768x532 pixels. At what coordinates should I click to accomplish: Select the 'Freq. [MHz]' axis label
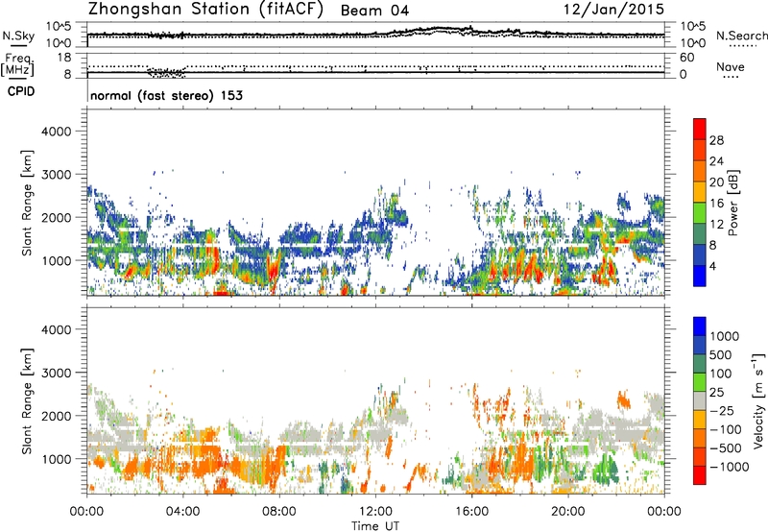[x=18, y=64]
